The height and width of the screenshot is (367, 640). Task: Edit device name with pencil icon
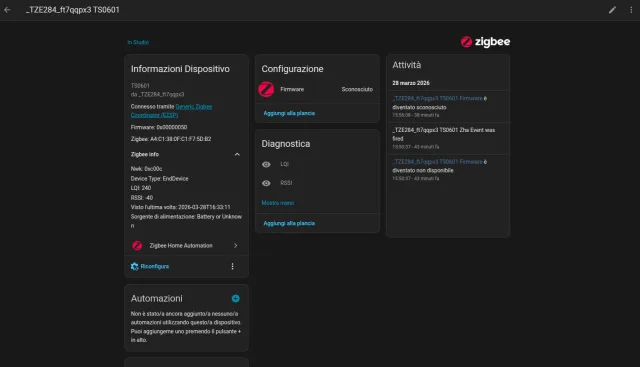[x=612, y=10]
